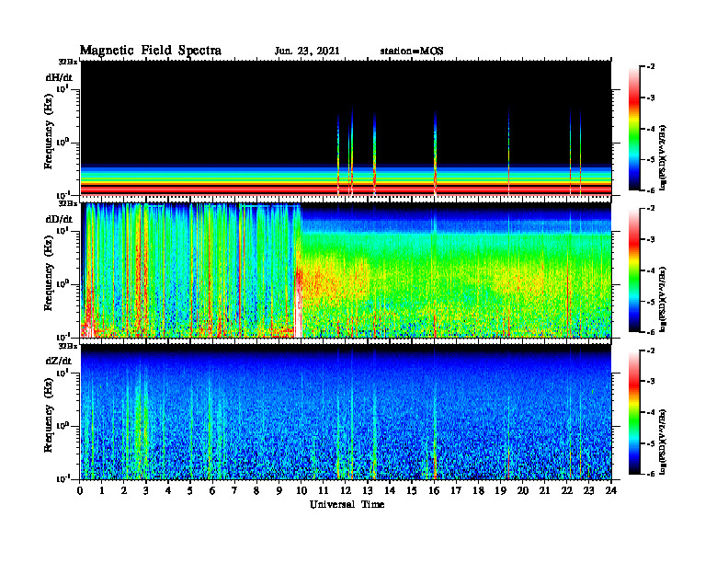Click the "Magnetic Field Spectra" title
Screen dimensions: 728x563
(151, 51)
